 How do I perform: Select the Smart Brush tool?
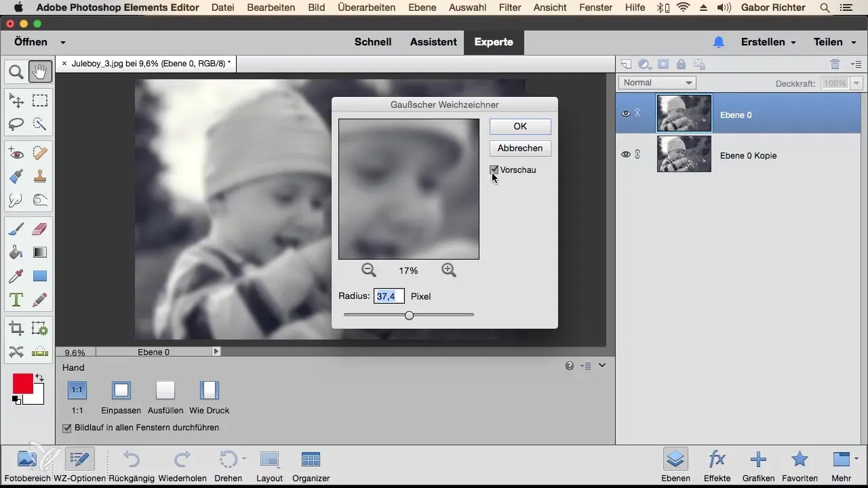(16, 176)
